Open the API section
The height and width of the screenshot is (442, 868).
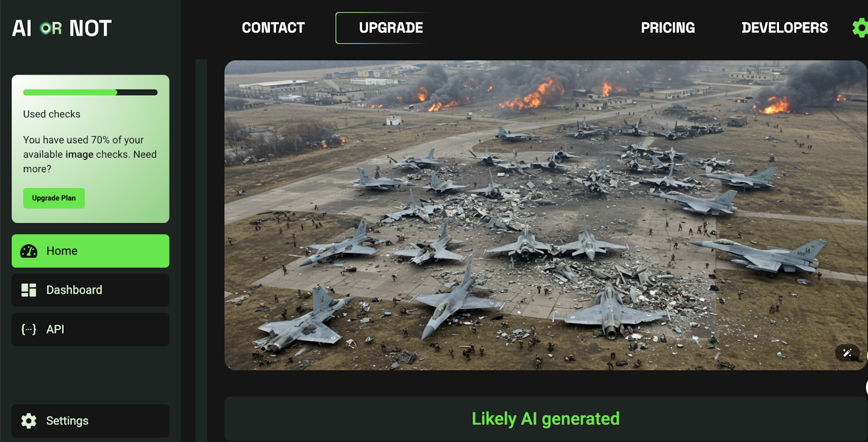[91, 329]
